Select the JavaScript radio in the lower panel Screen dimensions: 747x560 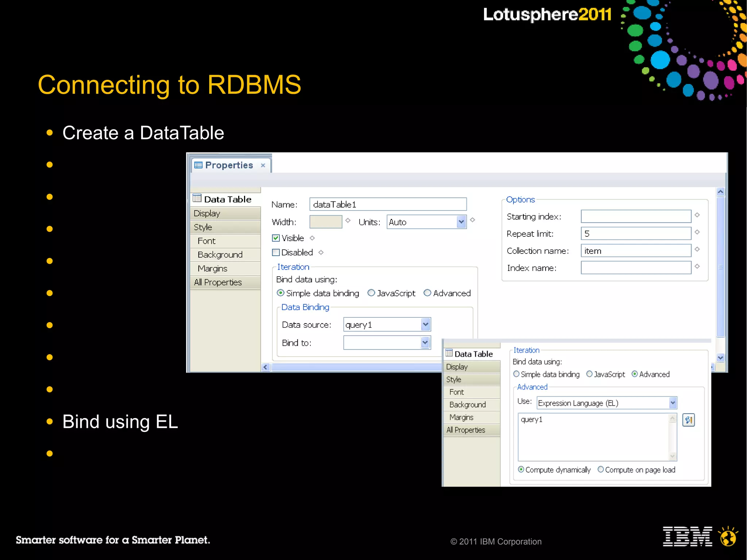pos(589,374)
